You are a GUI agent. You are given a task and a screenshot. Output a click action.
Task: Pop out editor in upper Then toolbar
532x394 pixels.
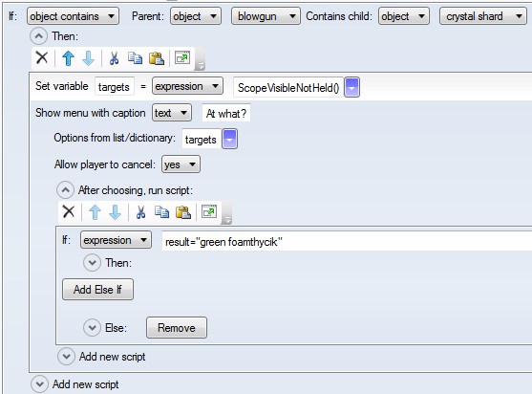pos(182,57)
